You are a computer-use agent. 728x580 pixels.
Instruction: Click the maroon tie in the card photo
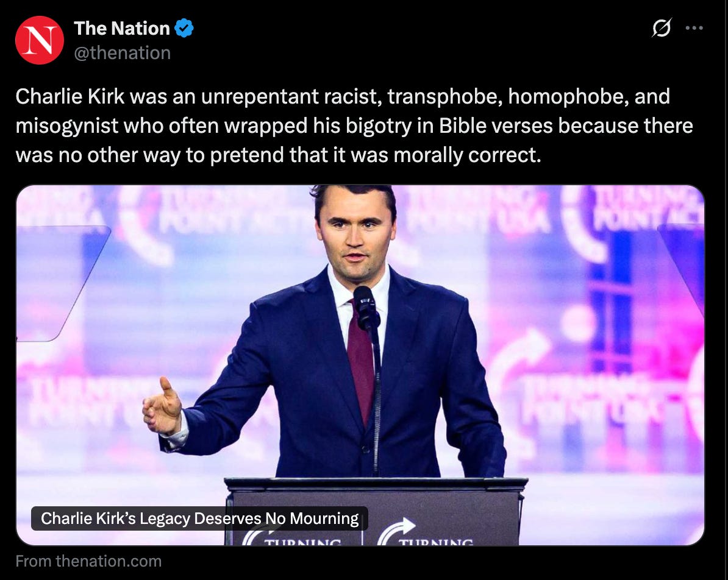[x=361, y=362]
